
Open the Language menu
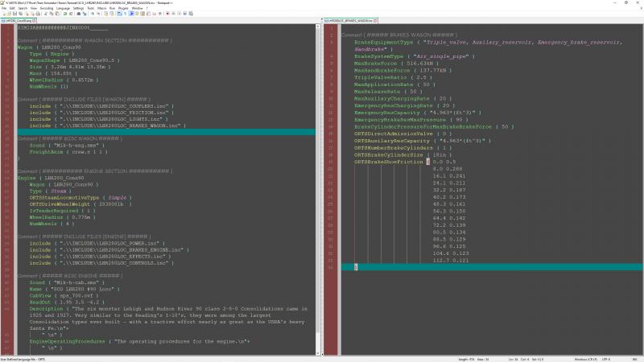pos(63,8)
